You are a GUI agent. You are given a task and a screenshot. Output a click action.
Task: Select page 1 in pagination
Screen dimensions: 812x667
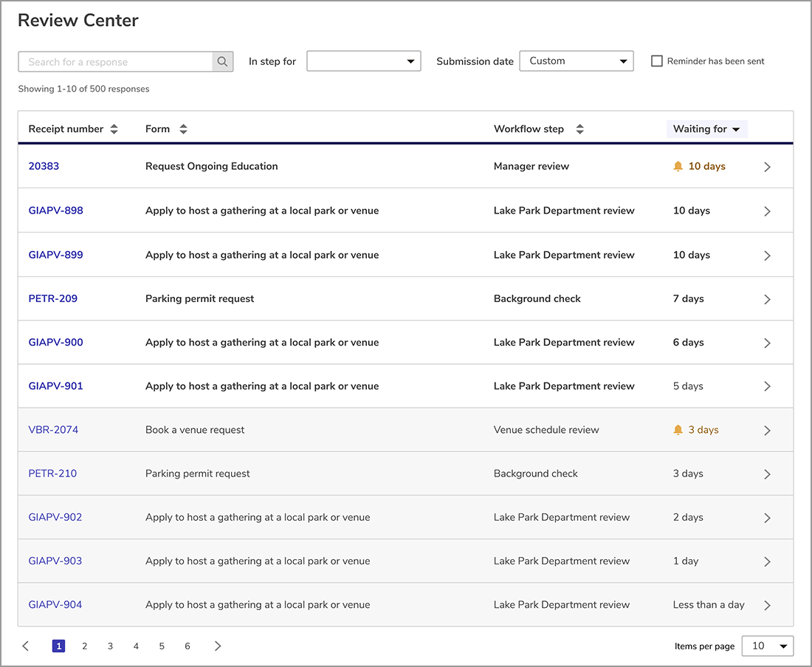pyautogui.click(x=58, y=646)
